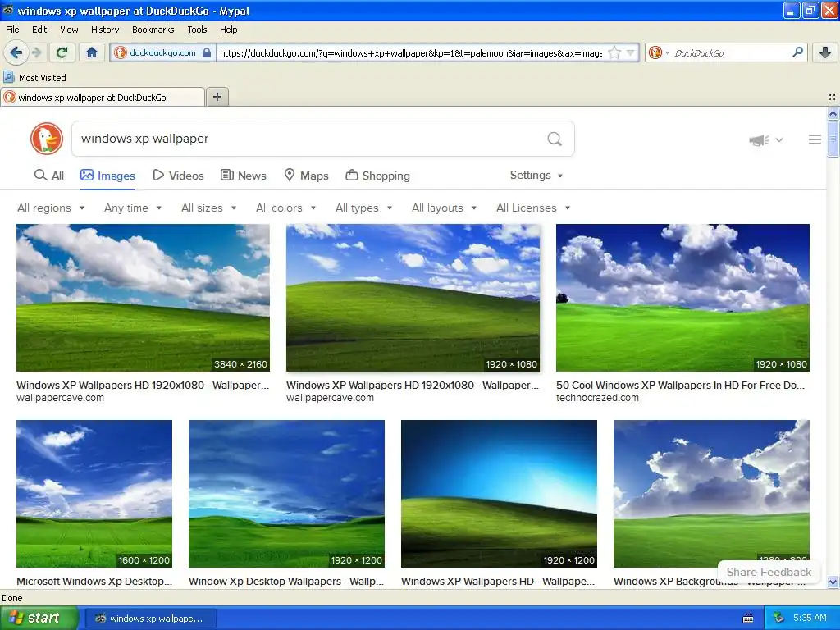
Task: Click the search magnifier in DuckDuckGo field
Action: pyautogui.click(x=555, y=139)
